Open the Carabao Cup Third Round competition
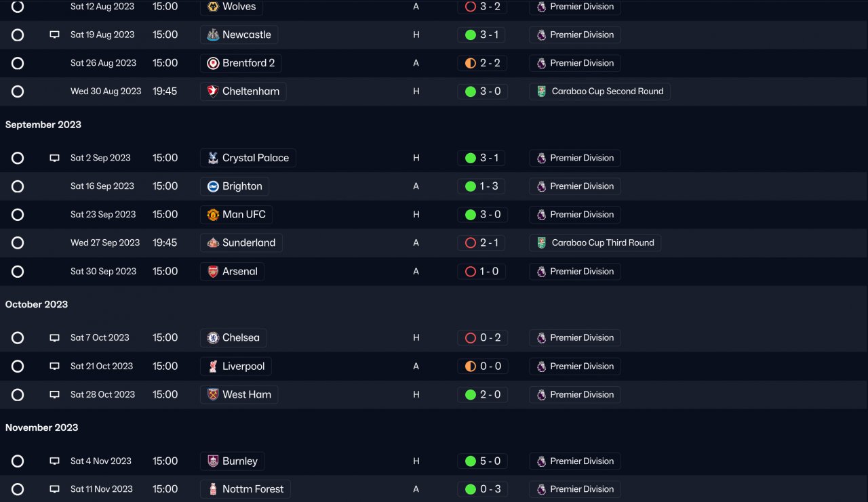This screenshot has width=868, height=502. click(x=602, y=243)
